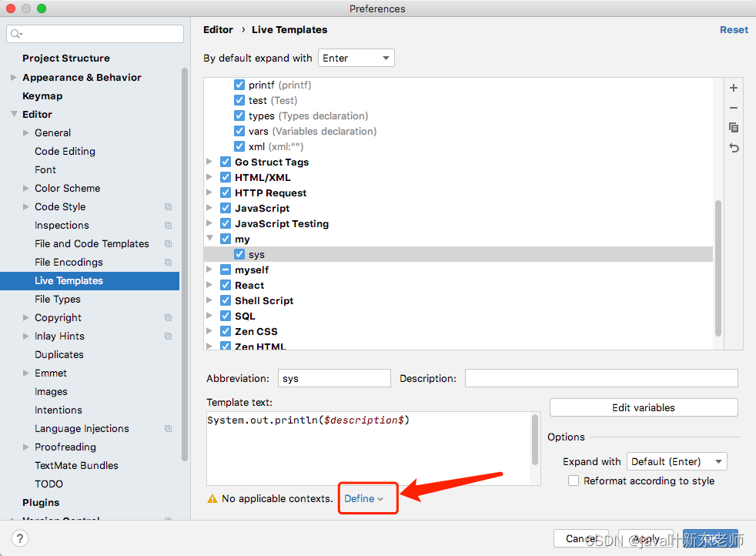Toggle the xml template checkbox
Screen dimensions: 756x556
click(239, 146)
